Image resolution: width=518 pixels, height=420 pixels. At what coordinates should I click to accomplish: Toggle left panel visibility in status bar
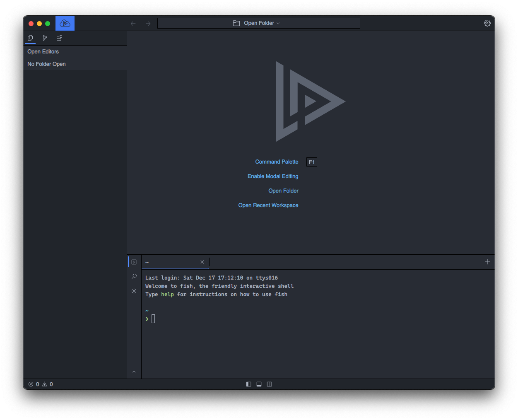click(x=248, y=384)
